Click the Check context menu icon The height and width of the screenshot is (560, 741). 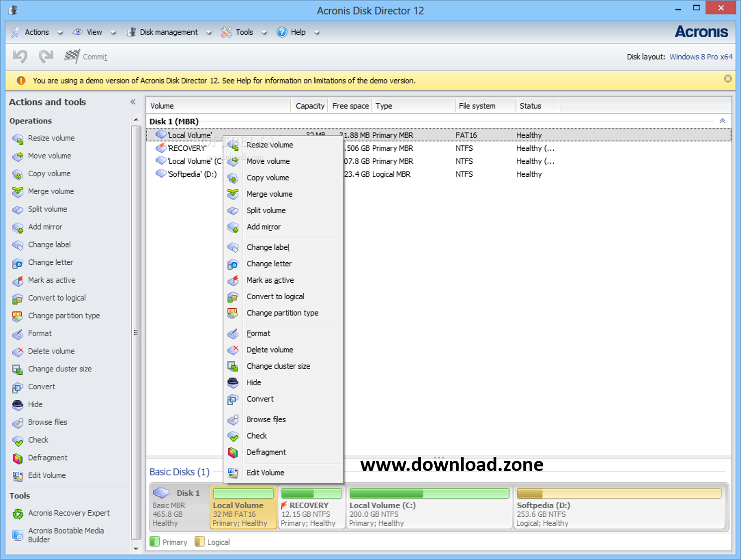(233, 437)
